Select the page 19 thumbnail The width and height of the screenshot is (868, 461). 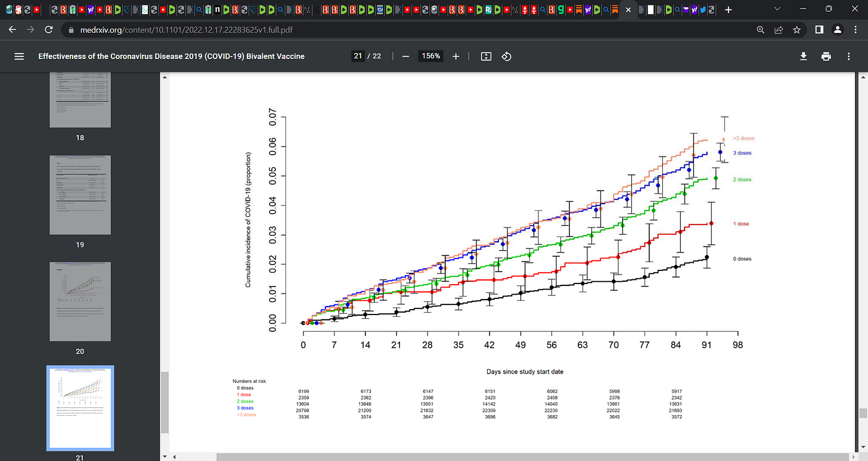[80, 195]
